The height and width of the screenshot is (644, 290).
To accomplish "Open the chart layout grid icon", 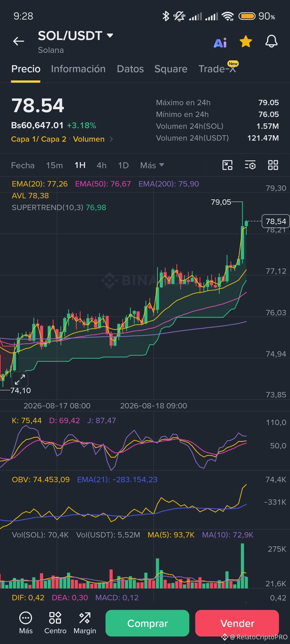I will coord(273,165).
